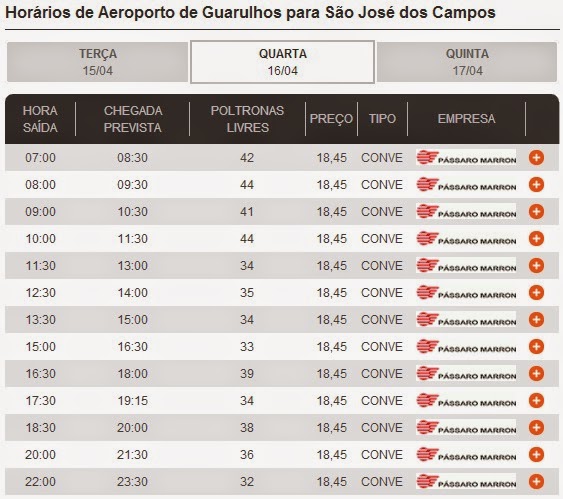The height and width of the screenshot is (499, 563).
Task: Open the 15:00 departure plus icon
Action: (536, 346)
